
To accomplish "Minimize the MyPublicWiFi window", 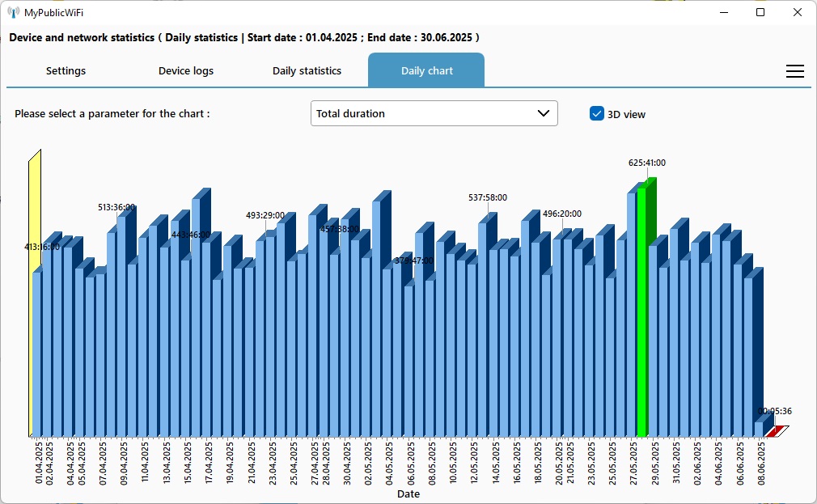I will point(723,12).
